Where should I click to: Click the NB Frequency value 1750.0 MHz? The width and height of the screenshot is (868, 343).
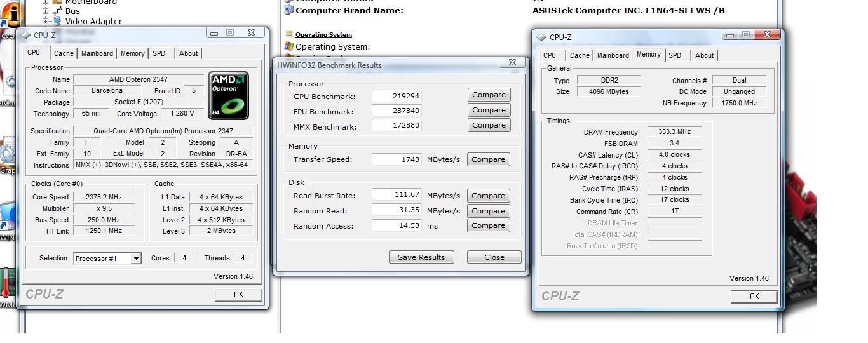click(x=739, y=103)
